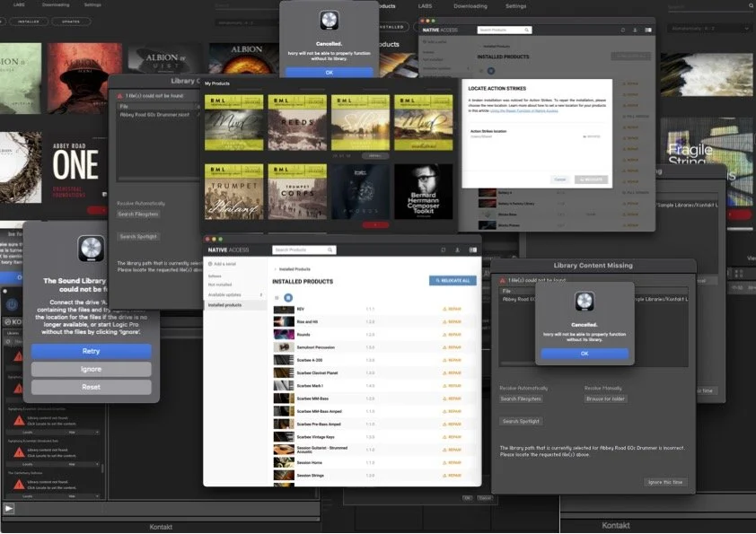Image resolution: width=756 pixels, height=534 pixels.
Task: Click Search Filesystem in front Library Content Missing window
Action: 521,399
